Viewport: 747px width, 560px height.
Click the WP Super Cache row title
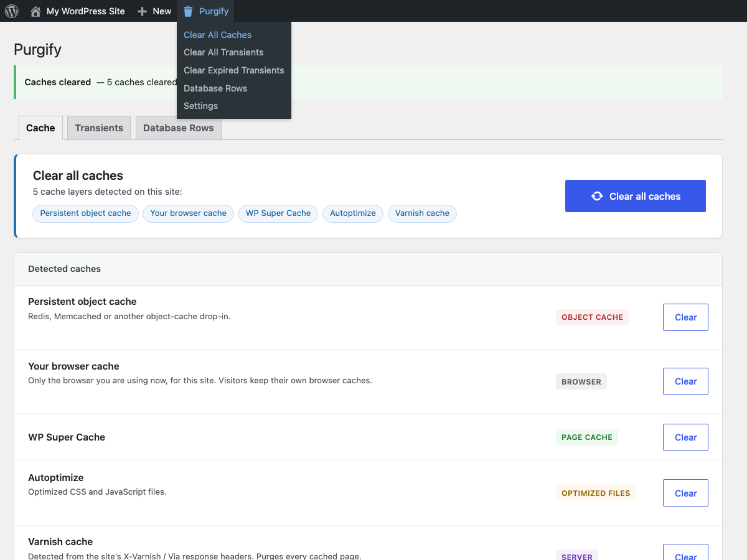coord(67,437)
